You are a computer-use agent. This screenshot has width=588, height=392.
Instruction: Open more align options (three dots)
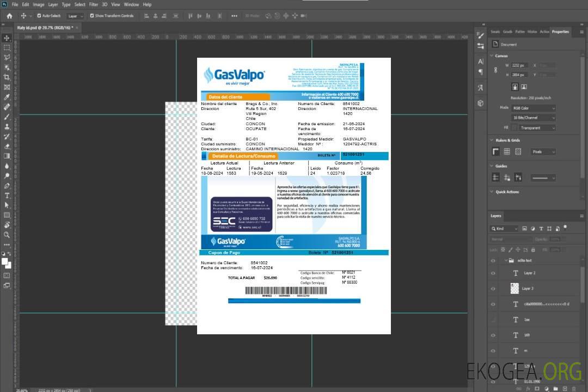(x=234, y=16)
